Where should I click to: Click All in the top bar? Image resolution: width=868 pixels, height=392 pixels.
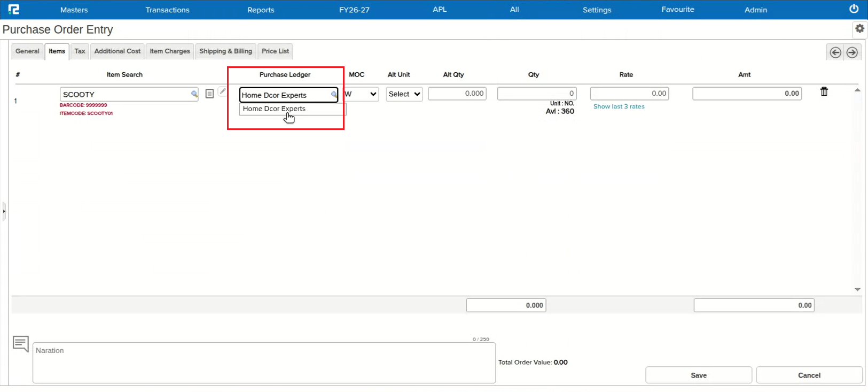514,9
